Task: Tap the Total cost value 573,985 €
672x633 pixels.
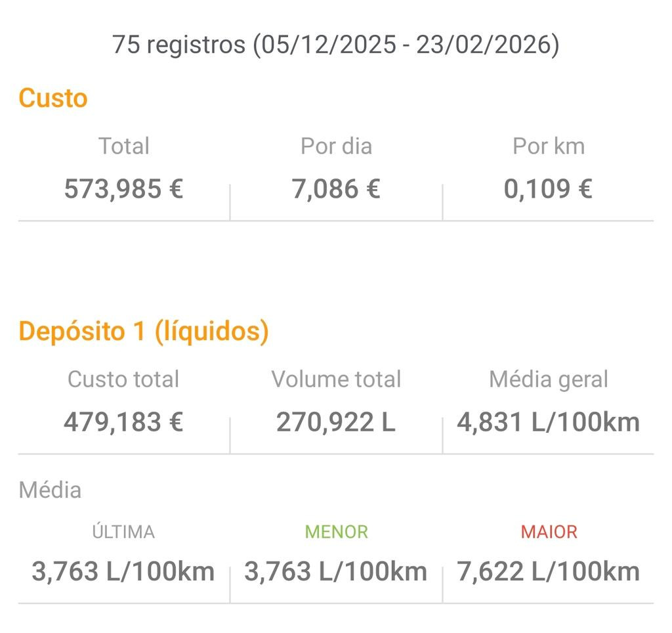Action: click(x=123, y=188)
